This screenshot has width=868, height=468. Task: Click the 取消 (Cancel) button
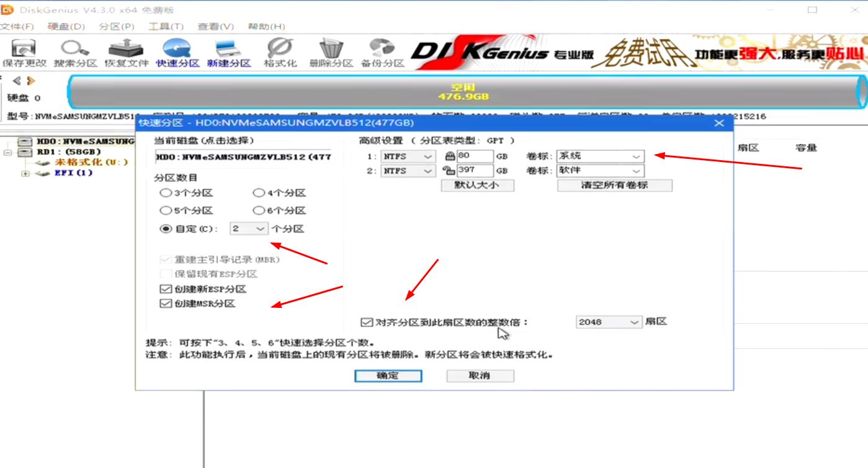(x=480, y=376)
